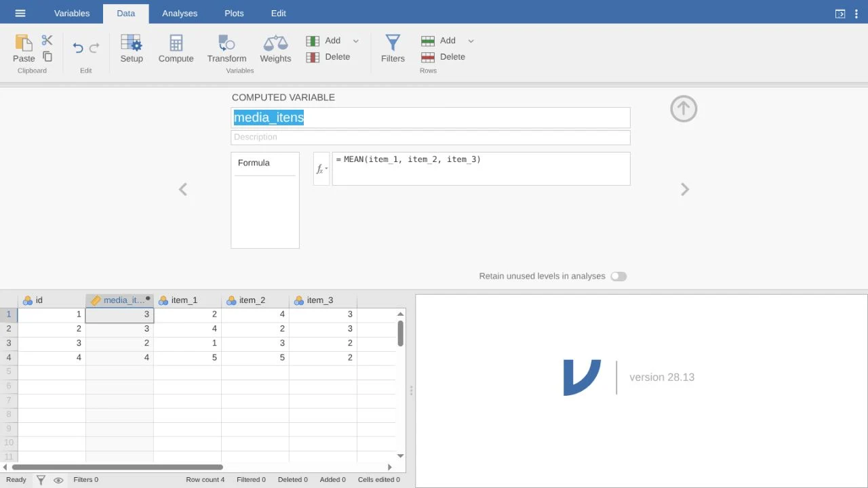Go to previous variable with left chevron
Viewport: 868px width, 488px height.
(x=182, y=190)
